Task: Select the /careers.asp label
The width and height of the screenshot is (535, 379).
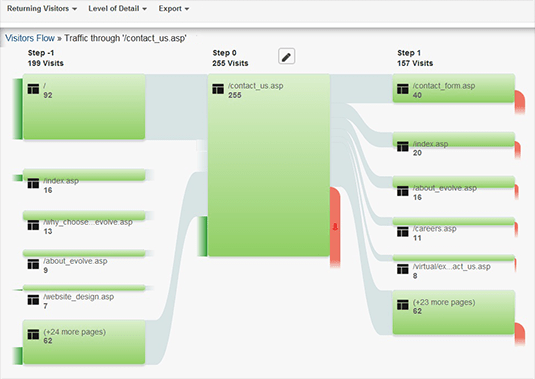Action: coord(434,229)
